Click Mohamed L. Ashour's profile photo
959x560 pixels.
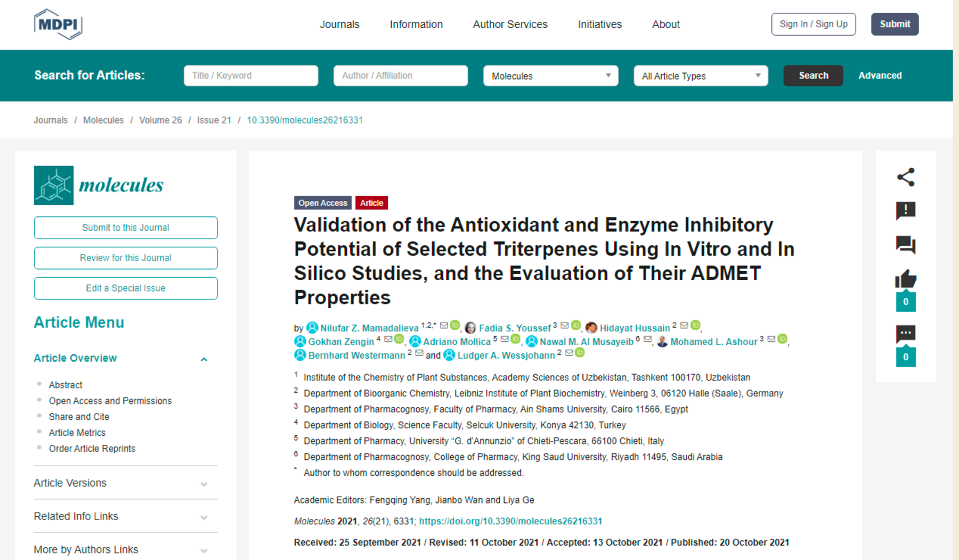pyautogui.click(x=662, y=342)
